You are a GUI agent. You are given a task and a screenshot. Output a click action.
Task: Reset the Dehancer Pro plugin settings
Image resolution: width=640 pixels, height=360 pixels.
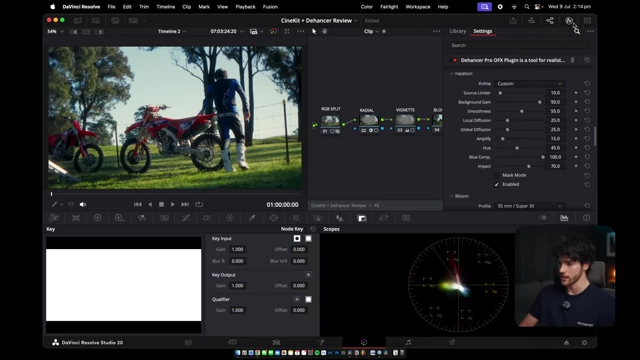pyautogui.click(x=587, y=60)
